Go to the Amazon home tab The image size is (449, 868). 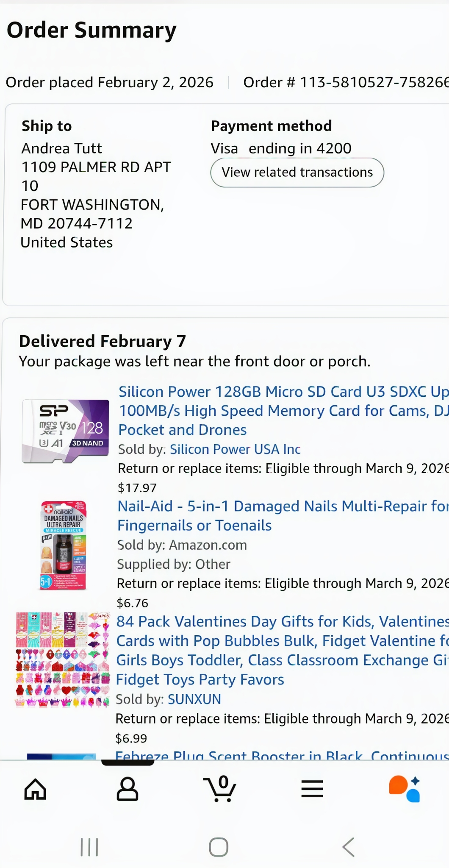click(x=35, y=789)
